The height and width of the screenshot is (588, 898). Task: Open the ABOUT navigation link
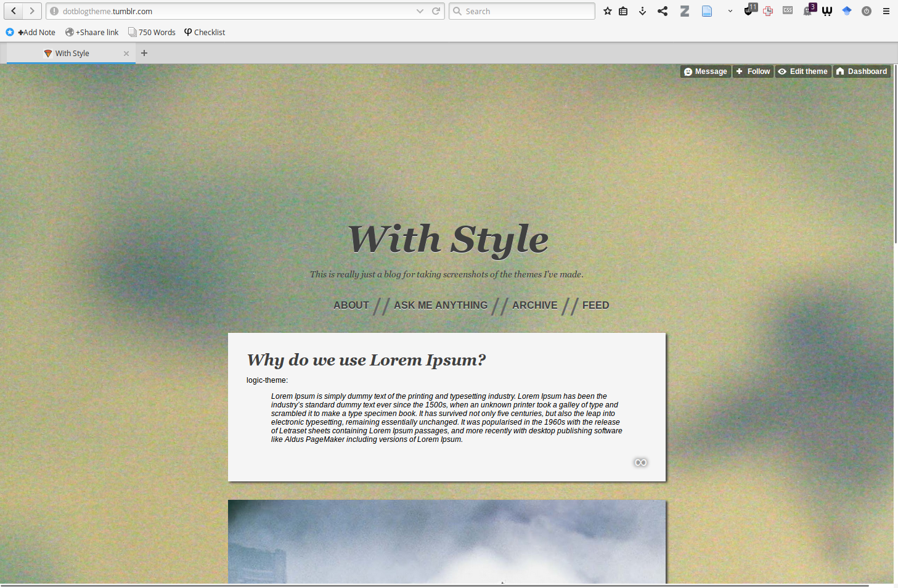pyautogui.click(x=351, y=305)
